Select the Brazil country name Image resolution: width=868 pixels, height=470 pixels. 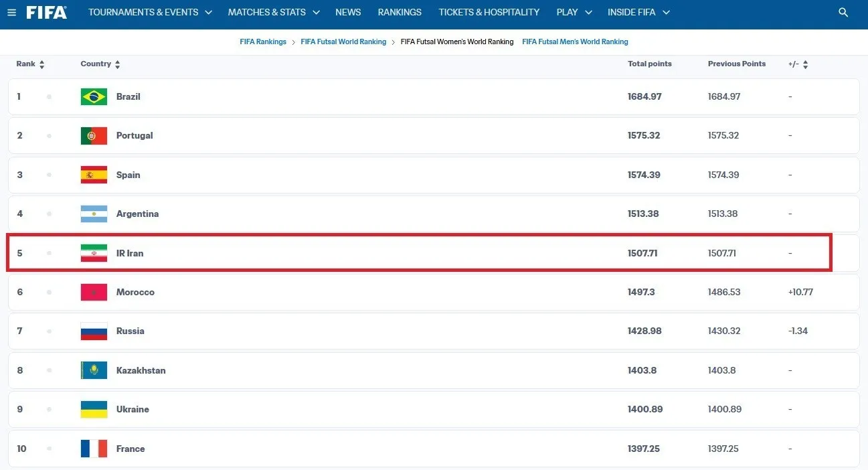coord(128,96)
